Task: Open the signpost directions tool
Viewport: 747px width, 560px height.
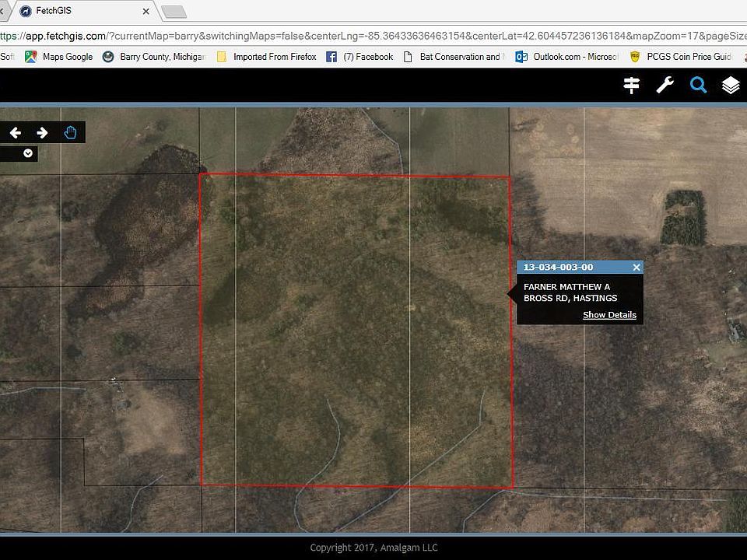Action: pos(631,86)
